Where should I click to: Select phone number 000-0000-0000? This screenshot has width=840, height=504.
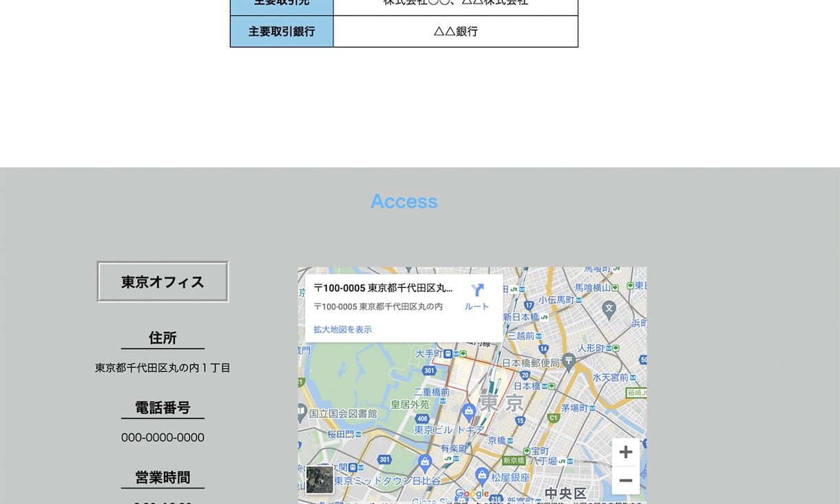pyautogui.click(x=162, y=437)
